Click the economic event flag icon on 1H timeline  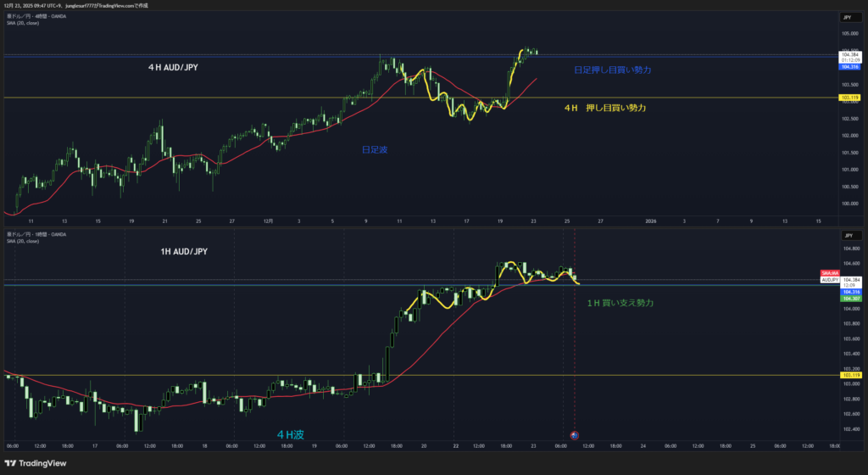[x=575, y=435]
